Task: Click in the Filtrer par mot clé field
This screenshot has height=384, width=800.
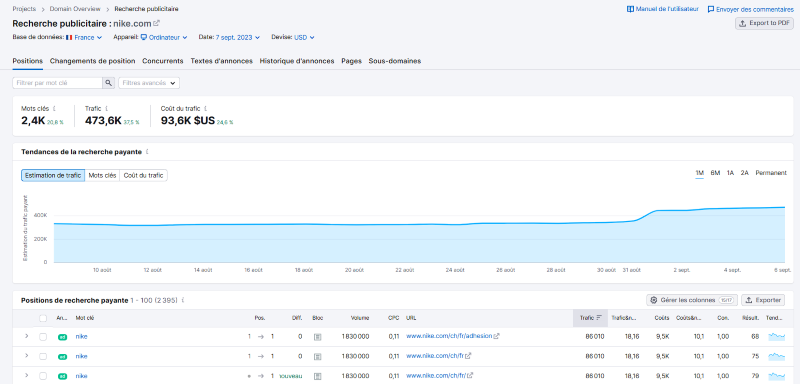Action: [x=58, y=83]
